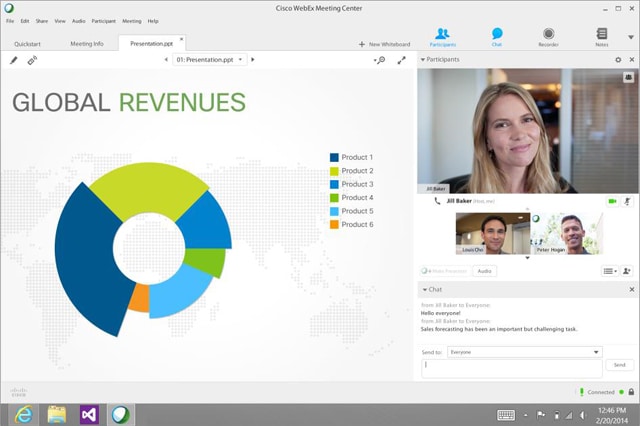Close the Chat panel
The image size is (640, 426).
[x=632, y=289]
